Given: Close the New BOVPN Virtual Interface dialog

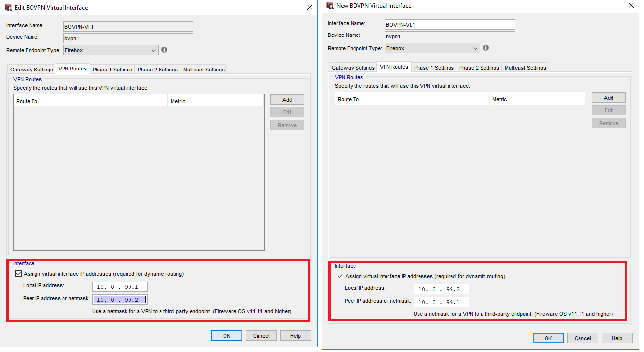Looking at the screenshot, I should pyautogui.click(x=631, y=5).
